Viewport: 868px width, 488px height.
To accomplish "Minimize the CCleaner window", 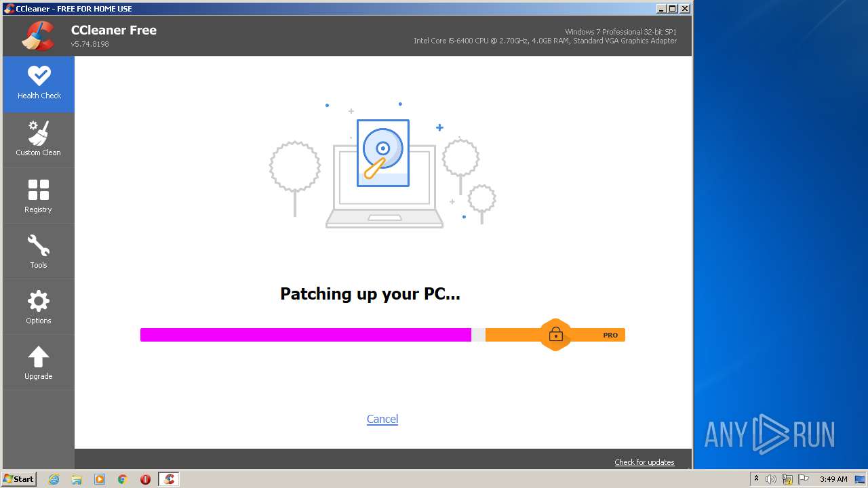I will click(661, 9).
